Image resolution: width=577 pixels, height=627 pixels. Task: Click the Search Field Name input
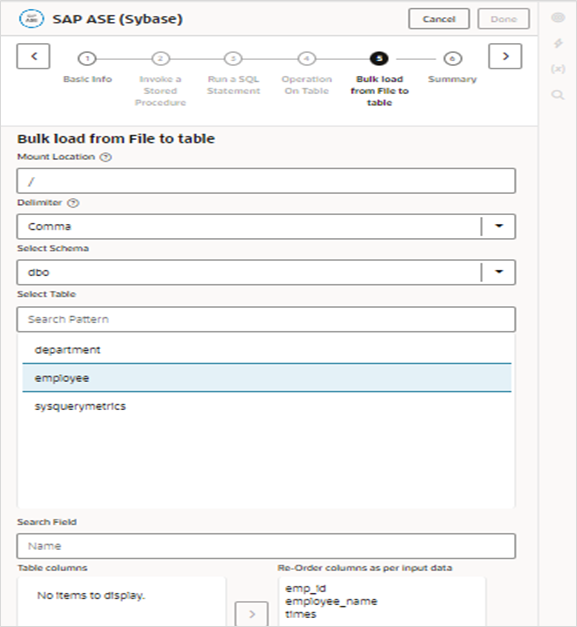266,546
